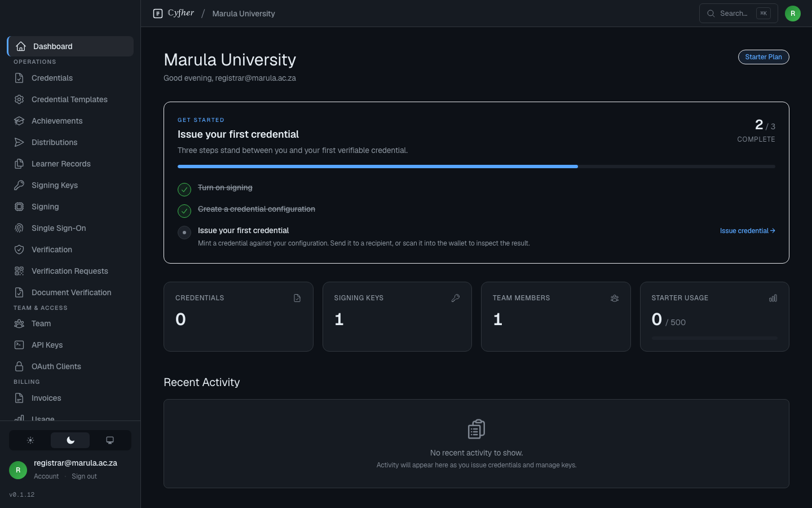The height and width of the screenshot is (508, 812).
Task: Click the completed 'Turn on signing' checkmark
Action: tap(184, 189)
